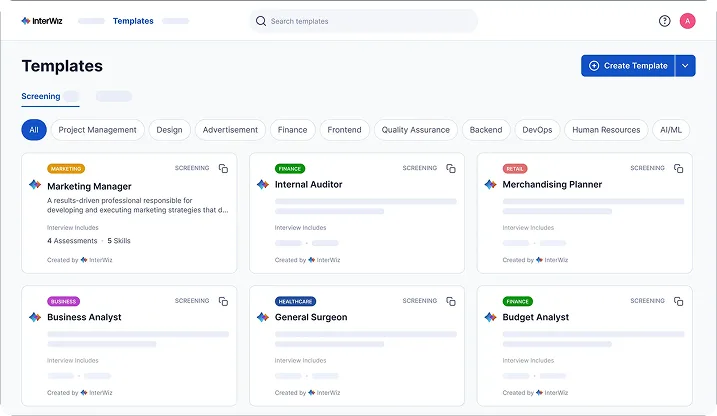Image resolution: width=717 pixels, height=416 pixels.
Task: Duplicate the Marketing Manager template
Action: [x=223, y=169]
